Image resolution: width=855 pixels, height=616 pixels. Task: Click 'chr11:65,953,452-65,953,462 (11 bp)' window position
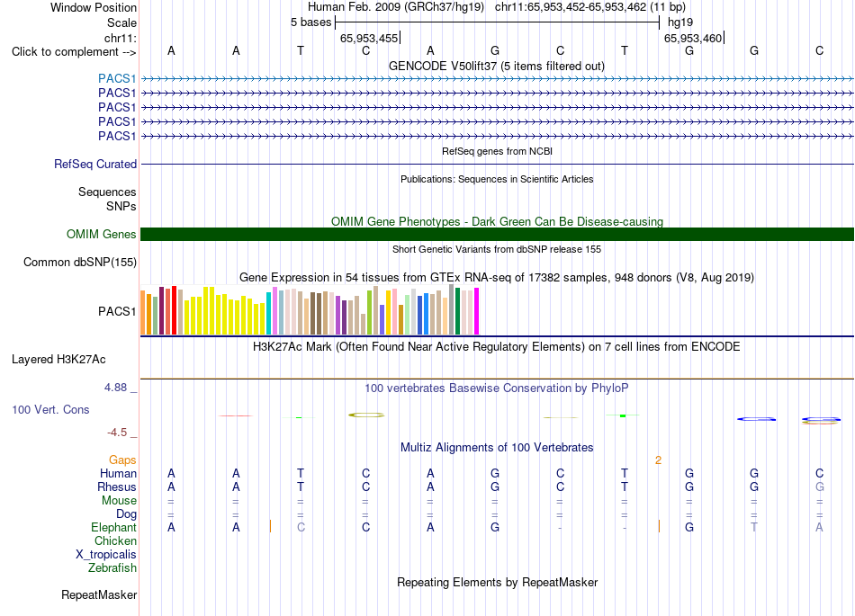[590, 7]
